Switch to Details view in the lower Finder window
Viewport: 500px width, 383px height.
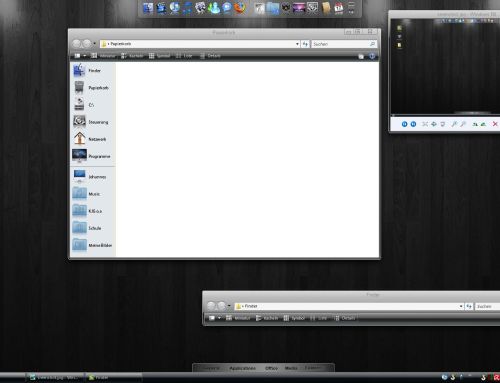[345, 318]
